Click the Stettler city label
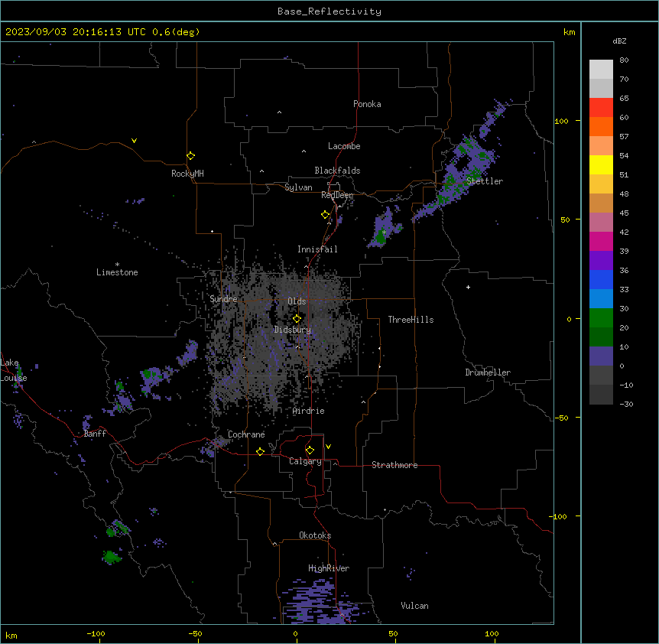This screenshot has height=644, width=659. coord(485,181)
